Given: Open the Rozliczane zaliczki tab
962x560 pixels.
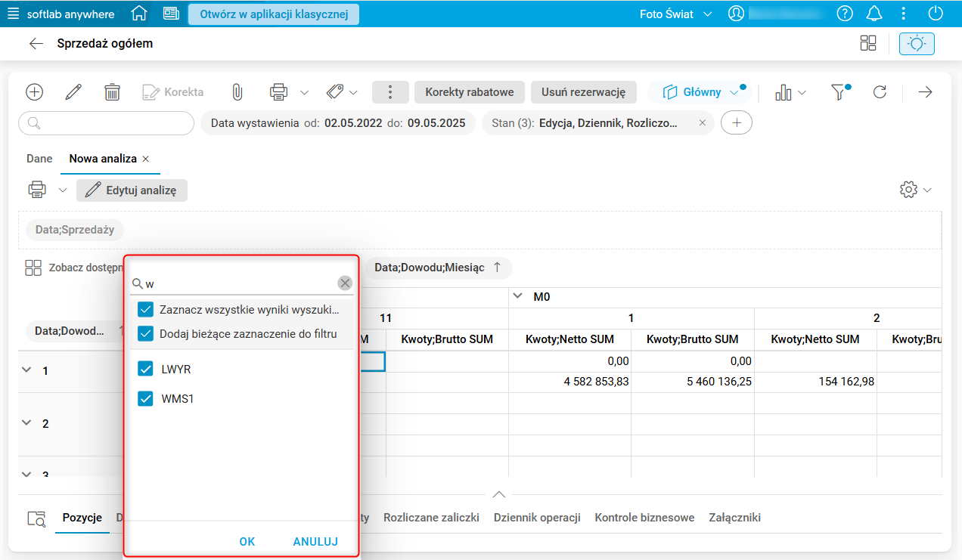Looking at the screenshot, I should pyautogui.click(x=431, y=518).
